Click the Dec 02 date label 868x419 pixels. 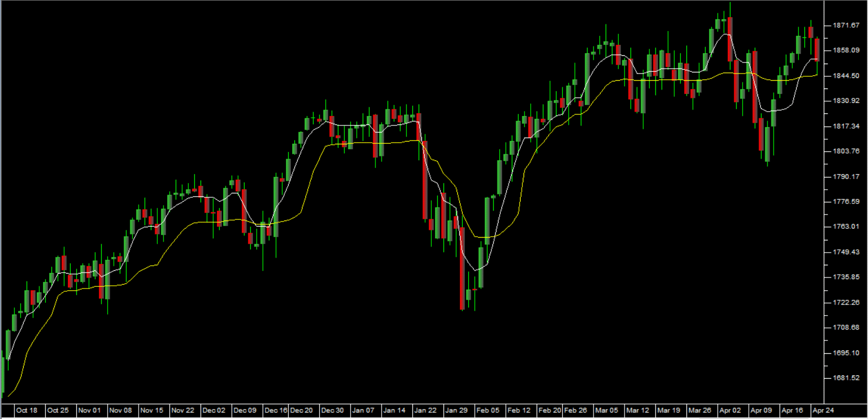pos(214,410)
